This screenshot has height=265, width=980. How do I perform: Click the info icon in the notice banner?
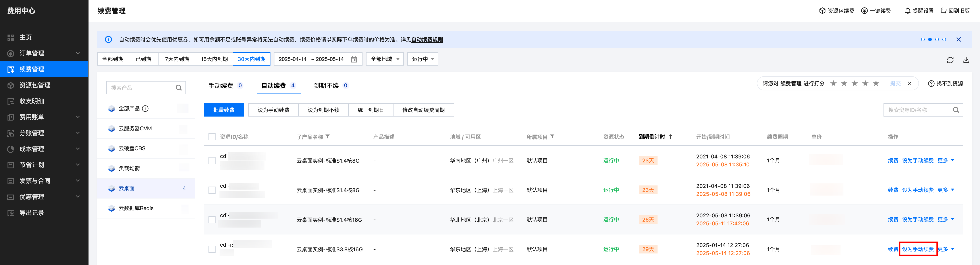click(108, 40)
